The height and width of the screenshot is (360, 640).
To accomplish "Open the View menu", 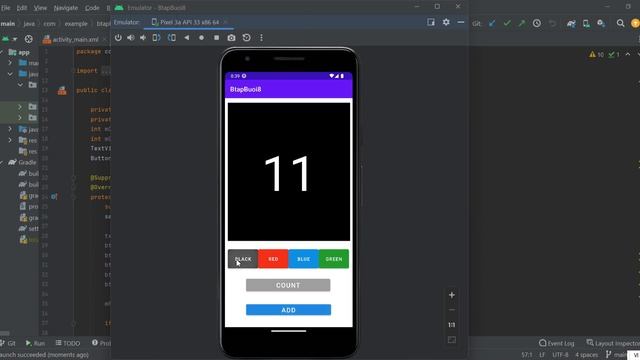I will click(x=40, y=8).
